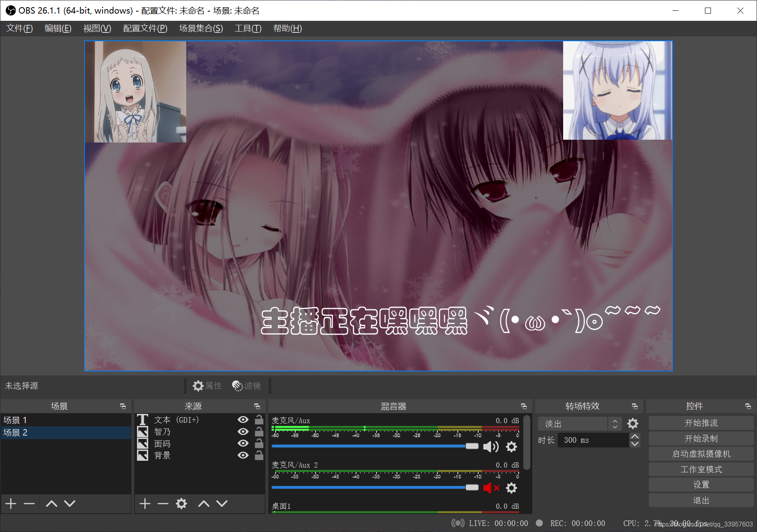Viewport: 757px width, 532px height.
Task: Click the 300 ms duration field
Action: coord(593,440)
